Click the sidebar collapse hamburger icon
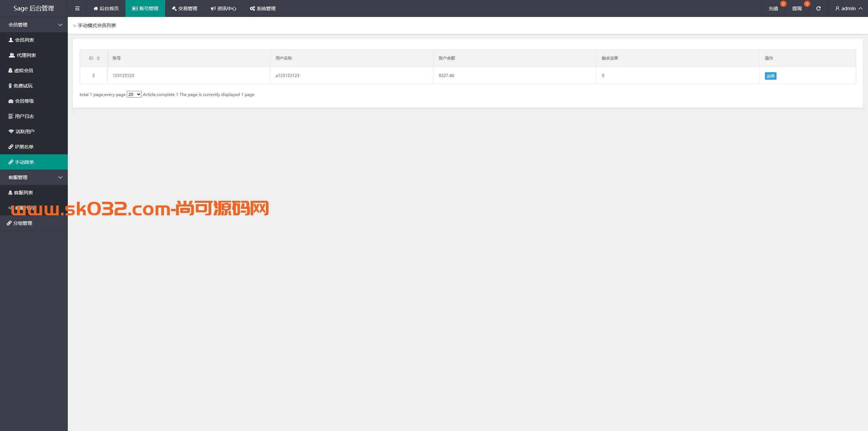Image resolution: width=868 pixels, height=431 pixels. point(77,8)
